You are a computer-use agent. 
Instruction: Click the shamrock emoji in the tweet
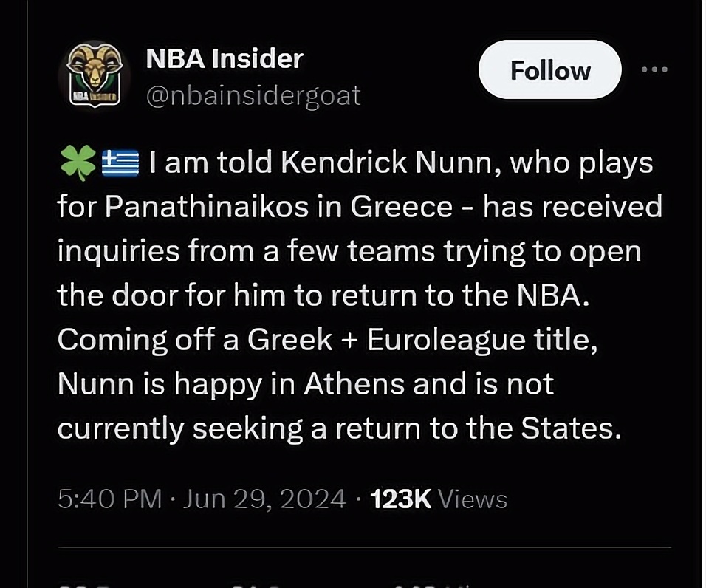(78, 163)
